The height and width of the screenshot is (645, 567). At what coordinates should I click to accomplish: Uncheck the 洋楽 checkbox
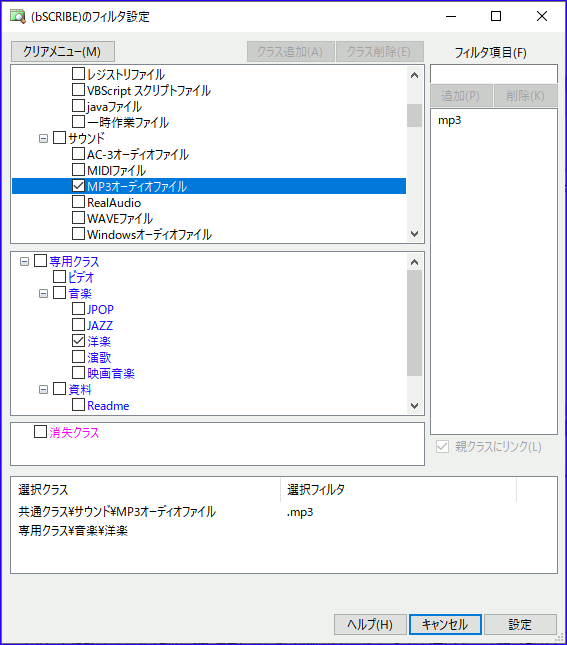click(78, 341)
